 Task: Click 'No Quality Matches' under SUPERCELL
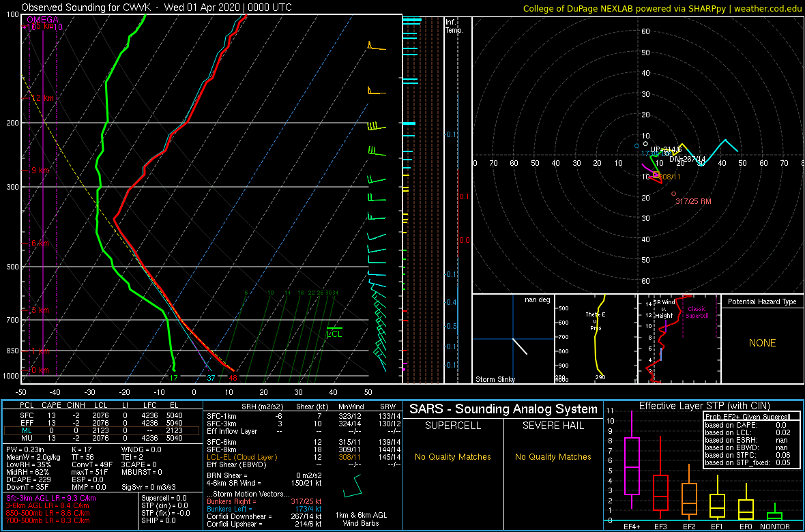453,456
